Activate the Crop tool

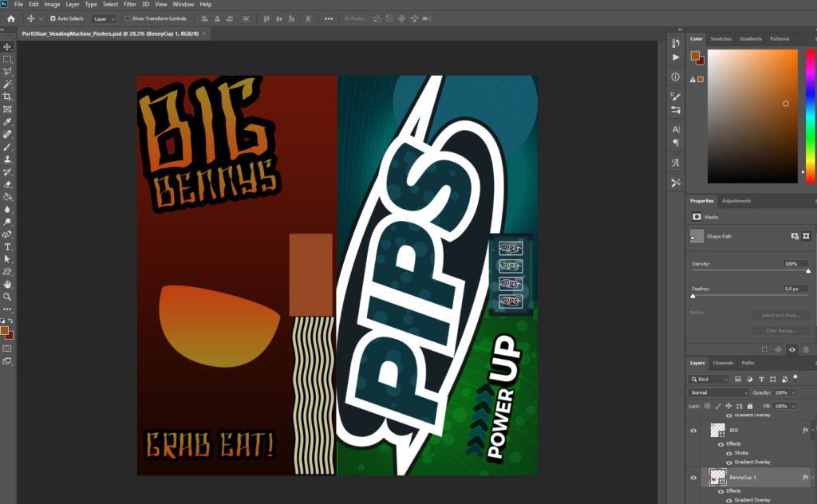point(7,96)
